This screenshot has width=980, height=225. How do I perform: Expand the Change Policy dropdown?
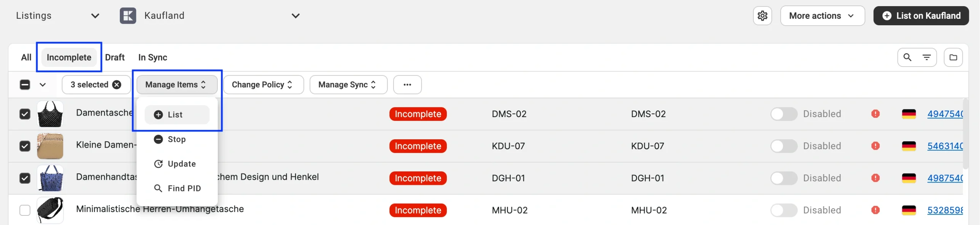(263, 85)
